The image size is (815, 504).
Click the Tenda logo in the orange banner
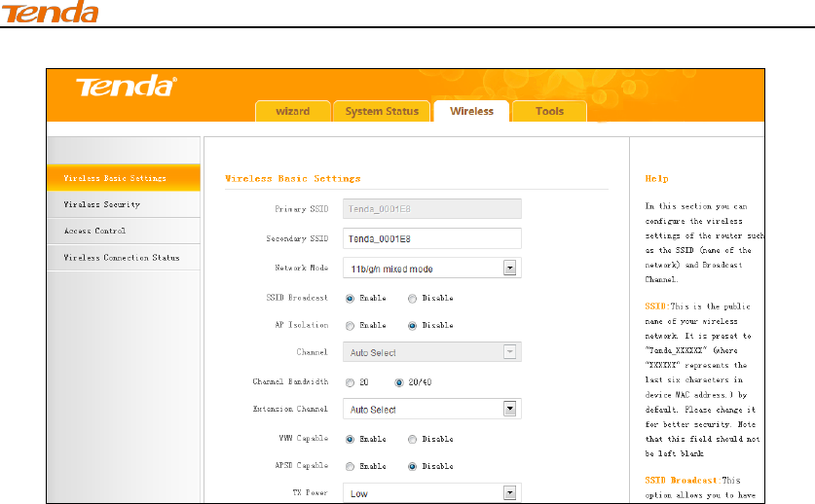pos(127,87)
